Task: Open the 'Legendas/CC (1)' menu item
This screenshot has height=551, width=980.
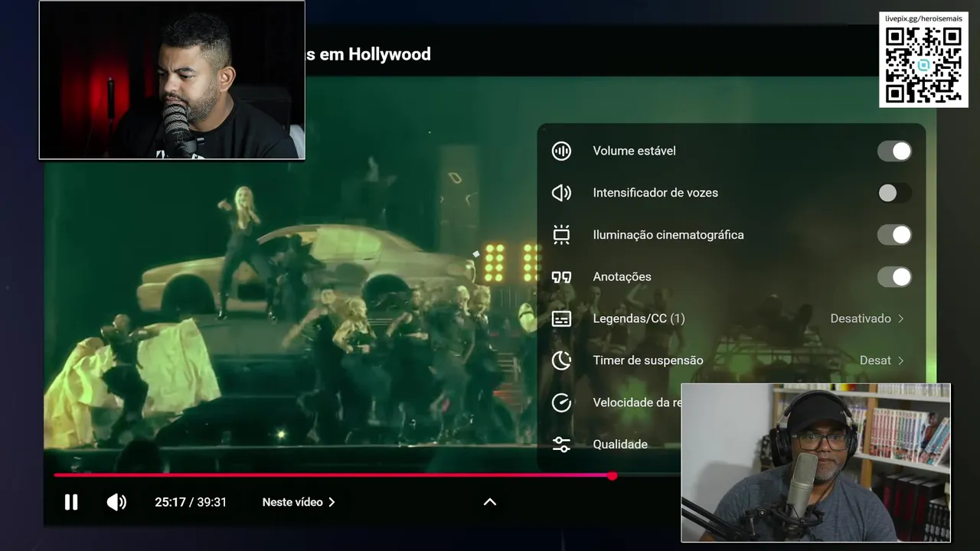Action: point(731,318)
